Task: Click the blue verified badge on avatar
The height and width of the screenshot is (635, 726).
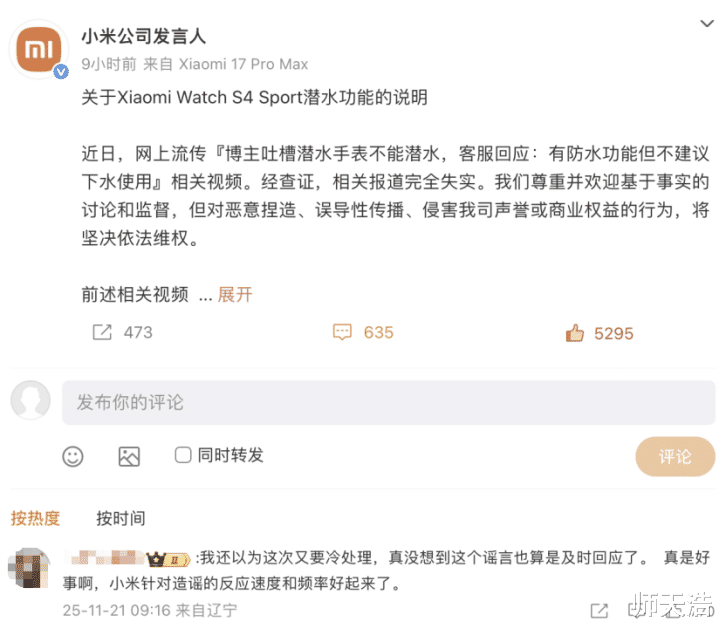Action: pos(60,72)
